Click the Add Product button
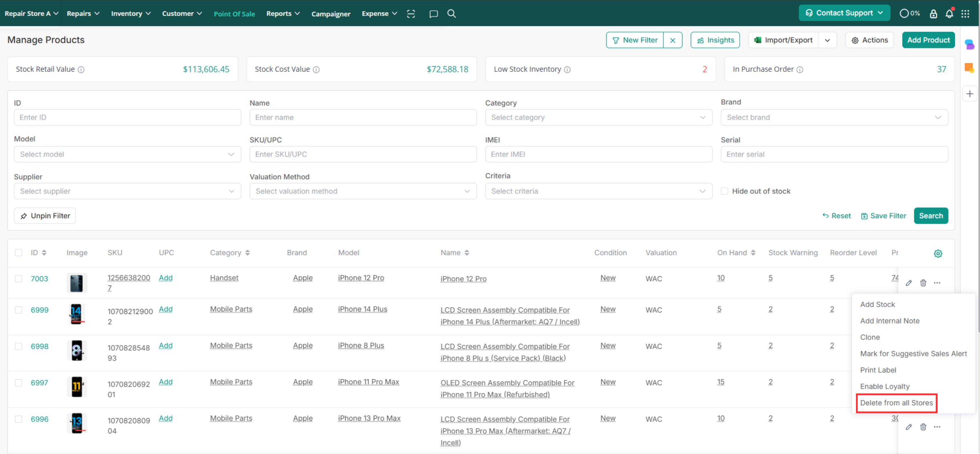980x454 pixels. click(928, 40)
